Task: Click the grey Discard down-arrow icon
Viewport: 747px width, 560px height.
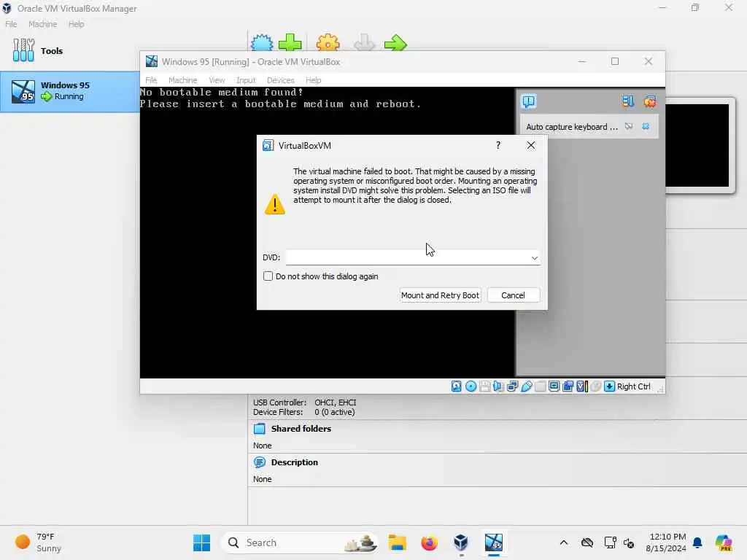Action: 365,43
